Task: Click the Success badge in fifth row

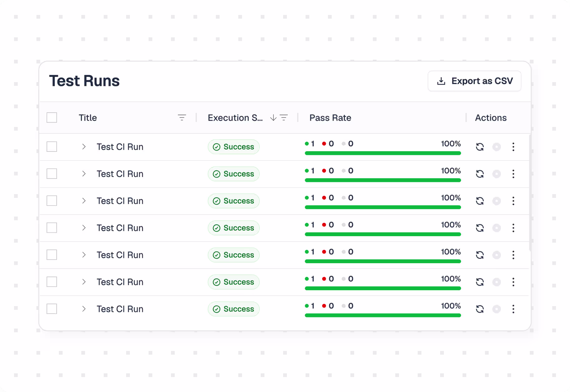Action: click(234, 255)
